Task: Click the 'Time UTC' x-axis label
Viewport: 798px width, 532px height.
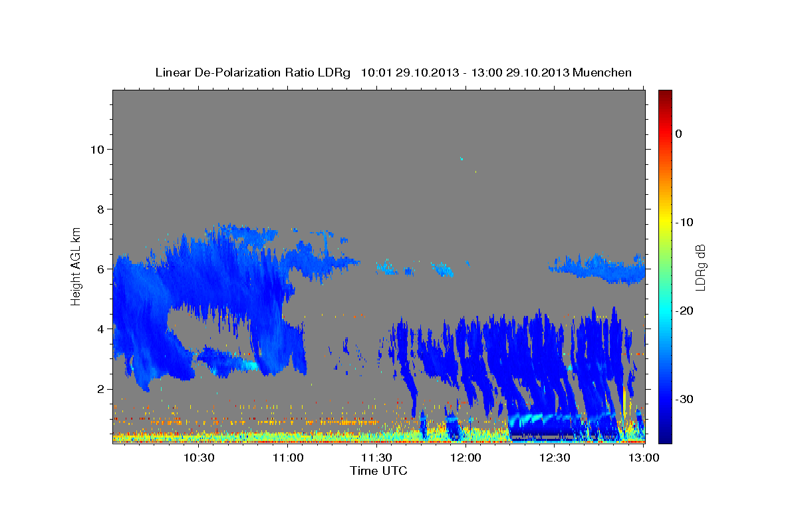Action: pos(378,471)
